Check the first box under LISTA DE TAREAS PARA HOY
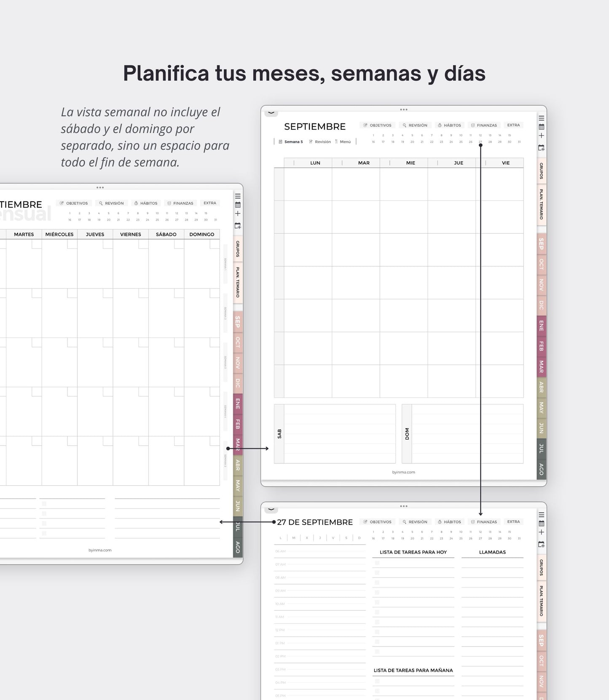 377,563
